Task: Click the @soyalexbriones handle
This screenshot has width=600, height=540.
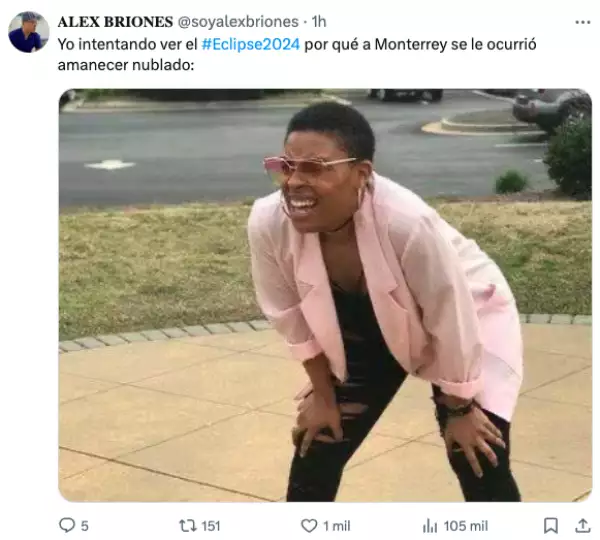Action: (x=238, y=22)
